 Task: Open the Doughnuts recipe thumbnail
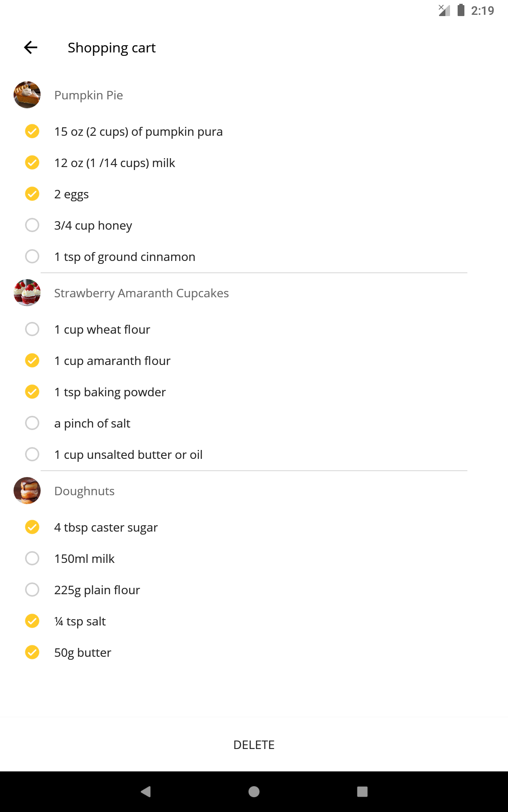27,491
